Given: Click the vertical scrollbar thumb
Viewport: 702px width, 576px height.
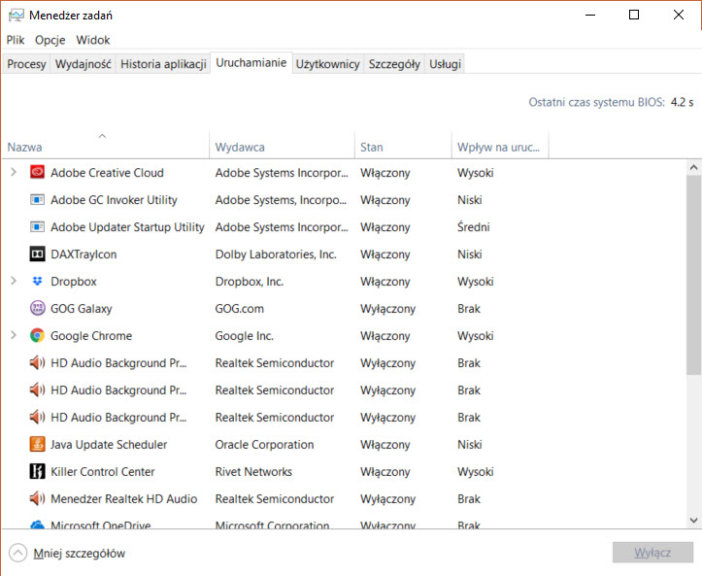Looking at the screenshot, I should point(693,275).
